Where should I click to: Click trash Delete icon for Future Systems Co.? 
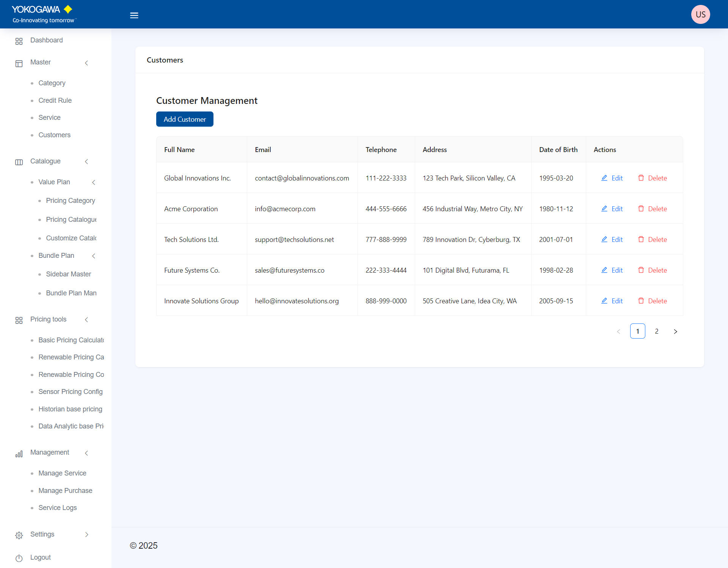(641, 270)
